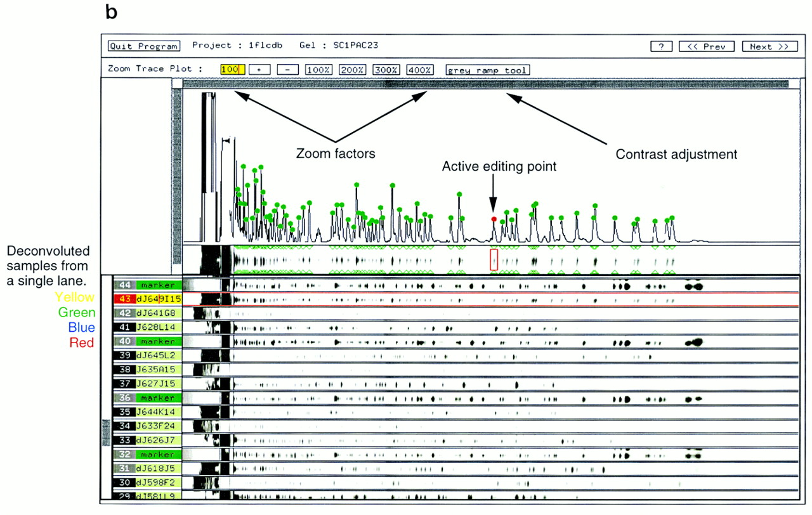Screen dimensions: 812x515
Task: Go to previous gel with << Prev
Action: tap(706, 47)
